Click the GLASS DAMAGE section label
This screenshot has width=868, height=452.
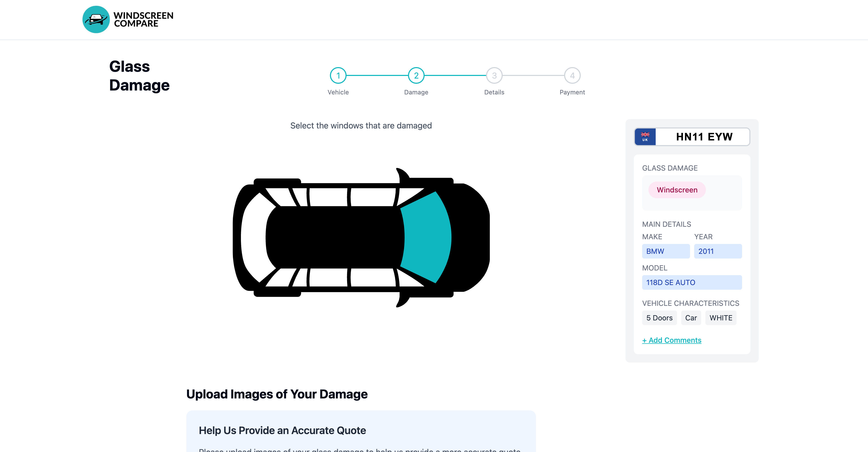coord(669,168)
